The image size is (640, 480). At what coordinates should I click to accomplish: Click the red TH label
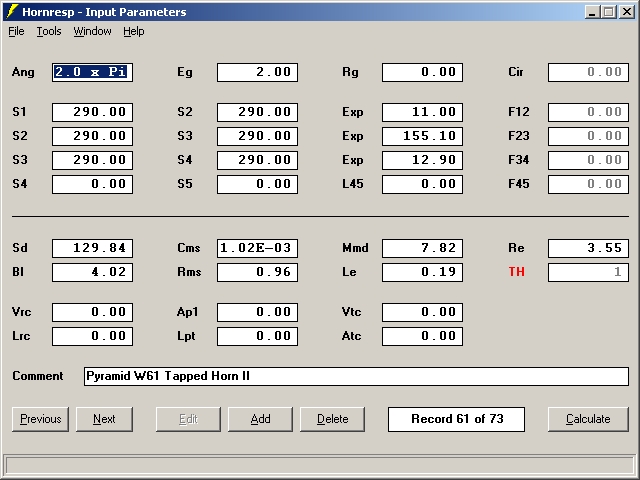pyautogui.click(x=516, y=272)
